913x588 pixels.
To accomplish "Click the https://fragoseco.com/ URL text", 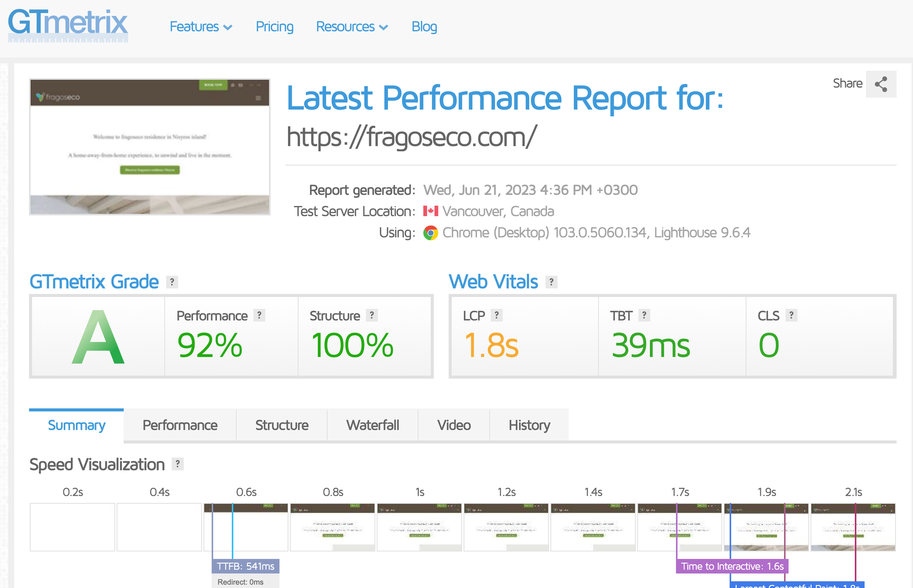I will click(x=411, y=137).
